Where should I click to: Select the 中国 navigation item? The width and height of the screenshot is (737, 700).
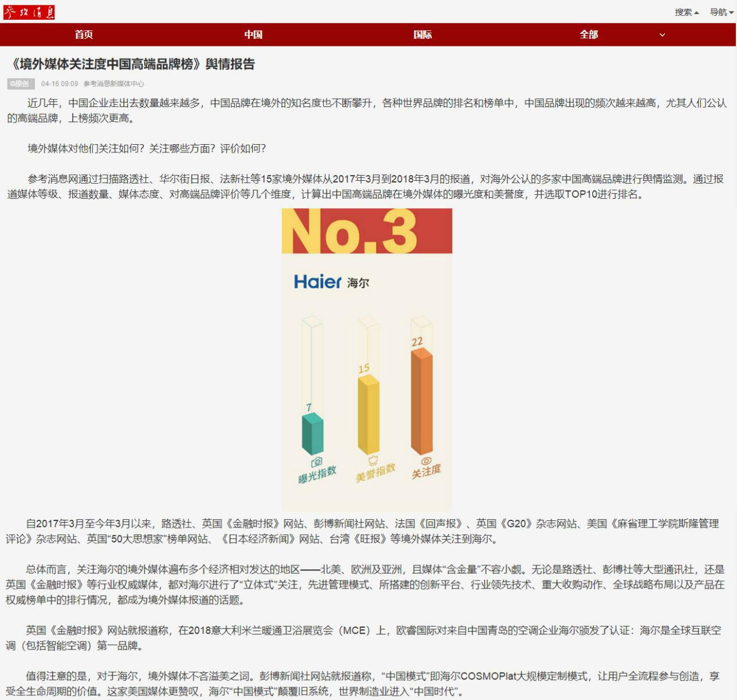pos(253,34)
